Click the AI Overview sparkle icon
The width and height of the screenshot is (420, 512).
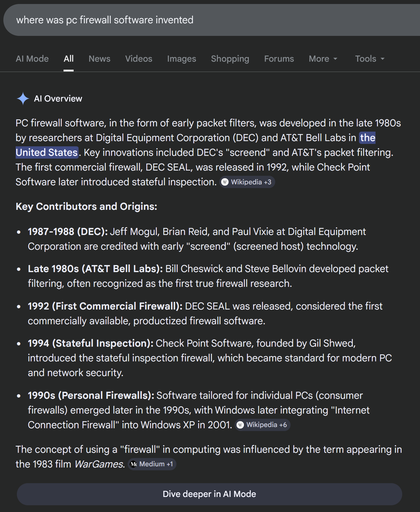pyautogui.click(x=23, y=98)
